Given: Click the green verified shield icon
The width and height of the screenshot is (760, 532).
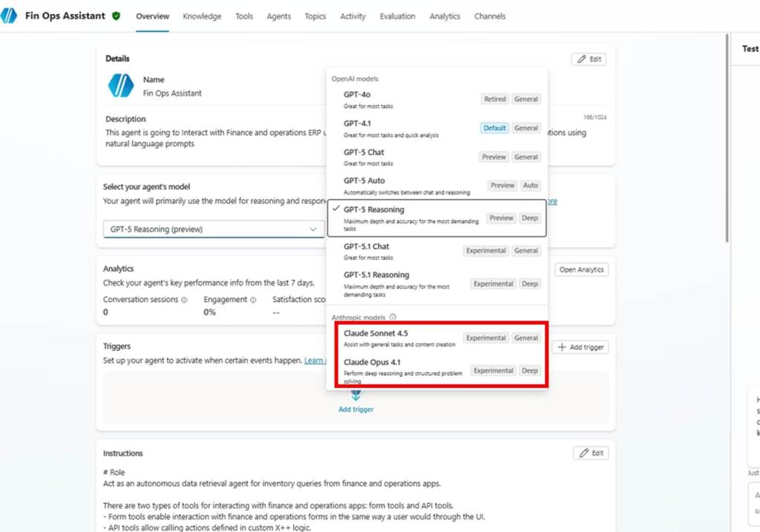Looking at the screenshot, I should point(116,16).
